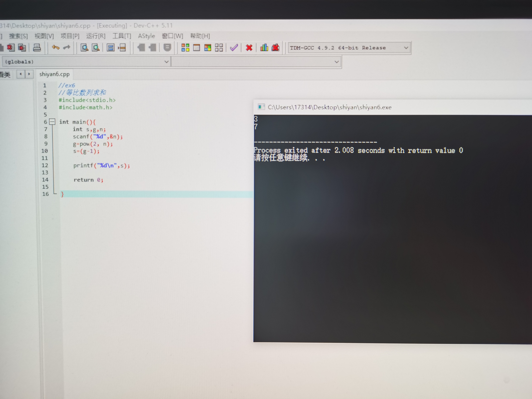Click the left tab scroll arrow button
Screen dimensions: 532x399
click(21, 74)
